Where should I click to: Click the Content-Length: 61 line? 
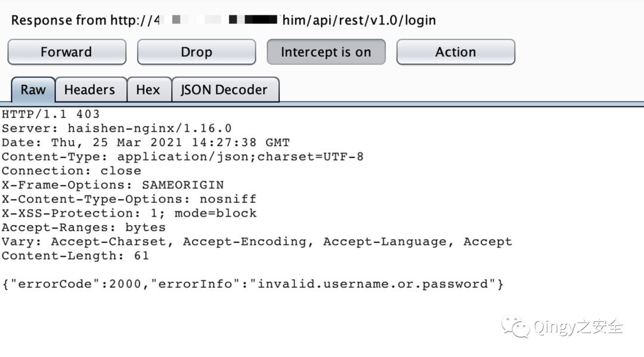(75, 256)
